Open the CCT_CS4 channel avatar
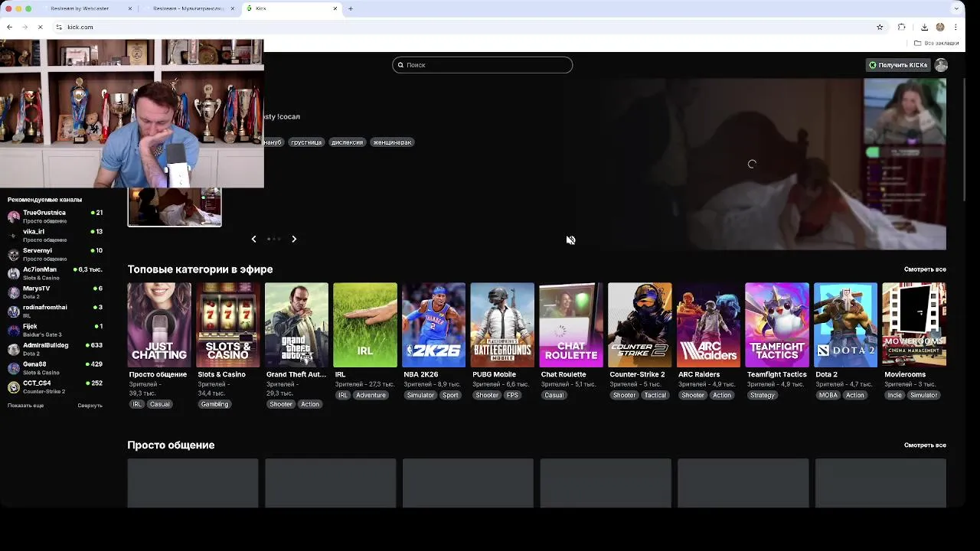The width and height of the screenshot is (980, 551). point(13,387)
